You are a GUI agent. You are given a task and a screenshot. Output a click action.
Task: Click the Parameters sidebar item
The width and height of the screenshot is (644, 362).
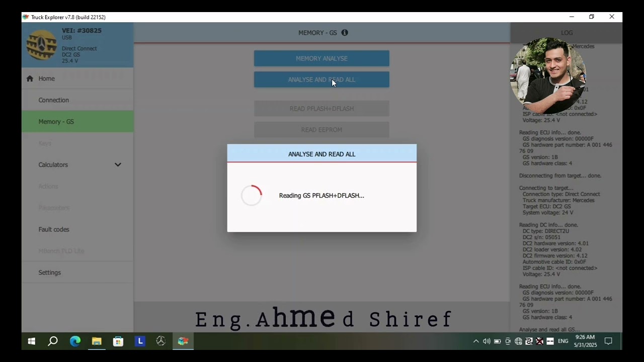coord(77,208)
